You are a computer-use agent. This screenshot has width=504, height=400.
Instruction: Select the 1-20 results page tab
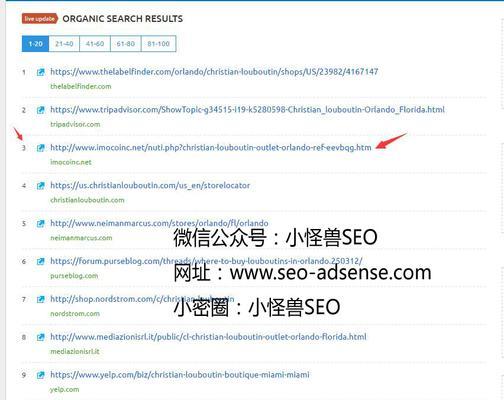pos(35,44)
